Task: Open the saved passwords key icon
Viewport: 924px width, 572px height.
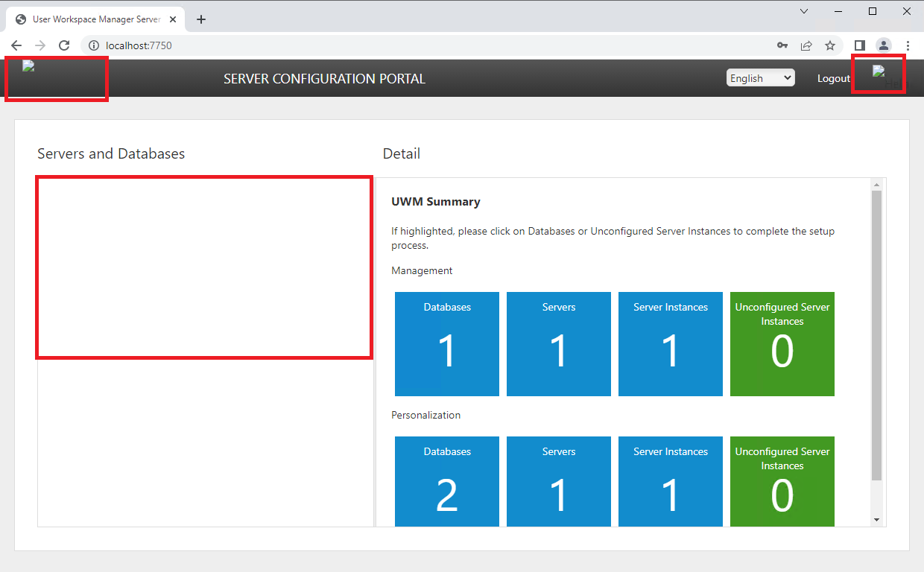Action: [x=782, y=45]
